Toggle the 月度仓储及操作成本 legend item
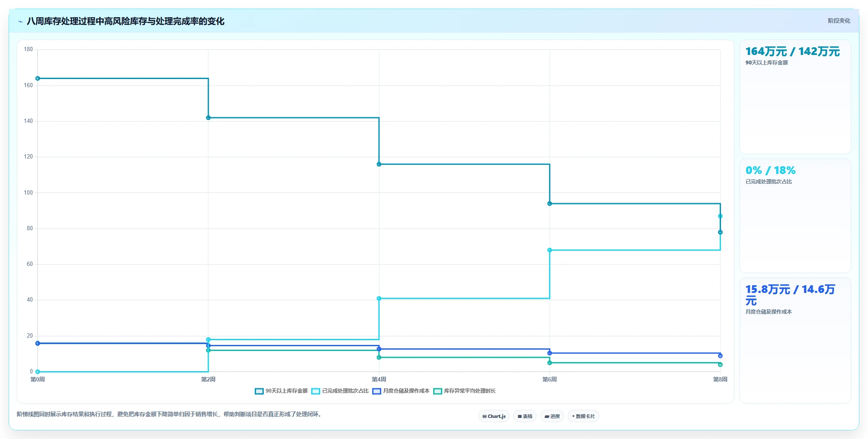The width and height of the screenshot is (868, 439). click(x=401, y=391)
